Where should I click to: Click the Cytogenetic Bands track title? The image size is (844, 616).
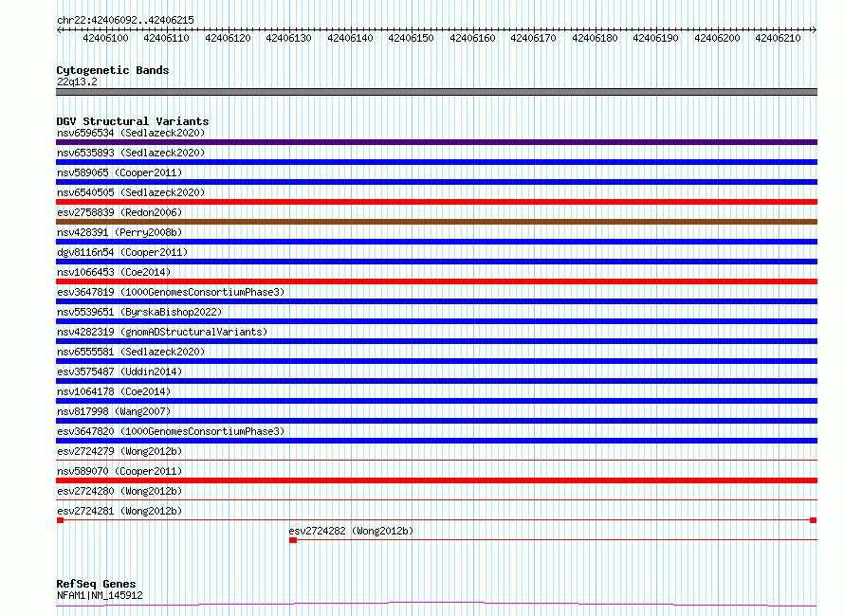[x=113, y=70]
